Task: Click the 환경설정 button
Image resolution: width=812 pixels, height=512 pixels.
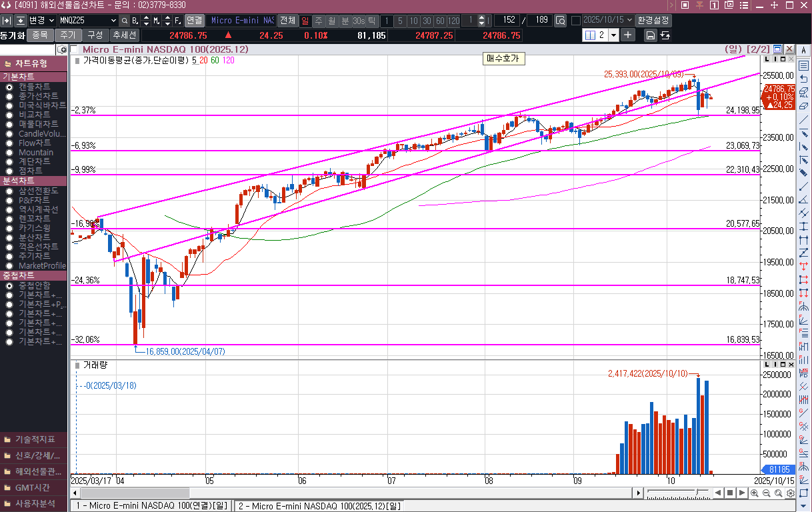Action: [653, 21]
